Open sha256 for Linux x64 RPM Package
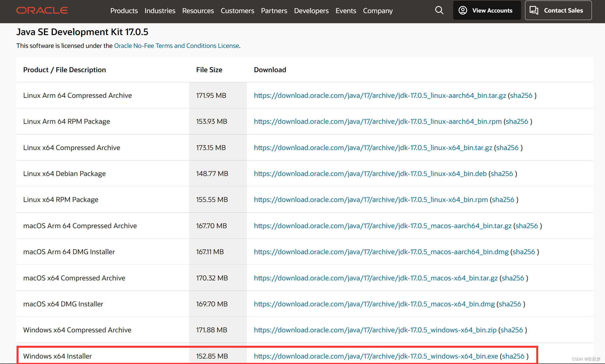The height and width of the screenshot is (364, 605). (503, 200)
